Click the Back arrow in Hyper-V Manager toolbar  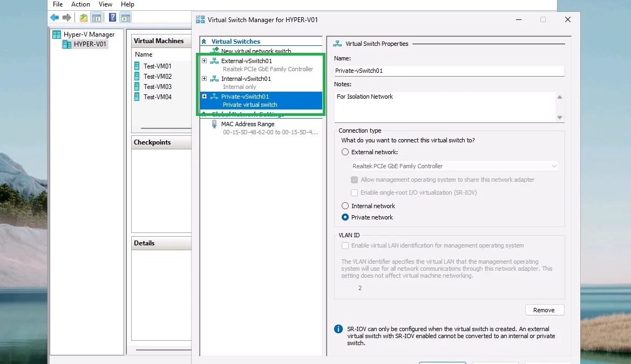(x=55, y=17)
